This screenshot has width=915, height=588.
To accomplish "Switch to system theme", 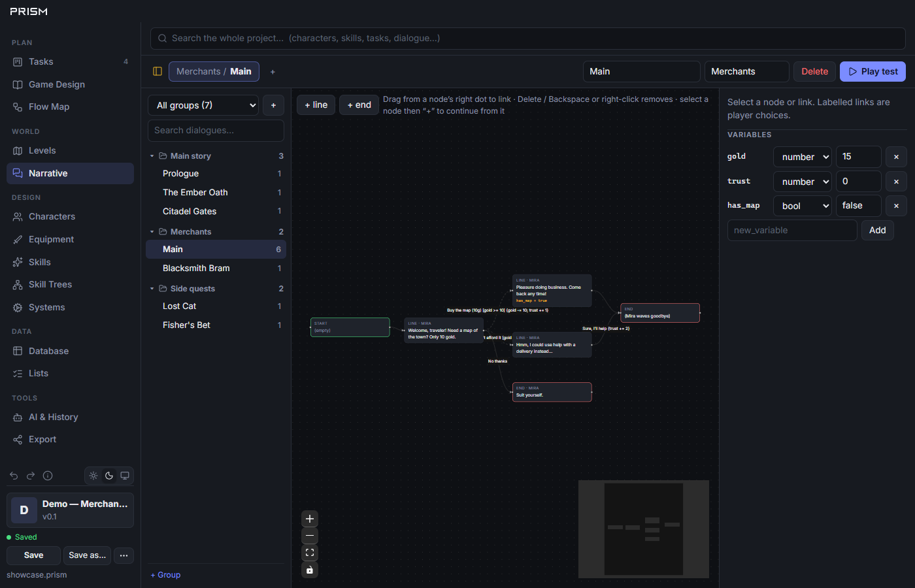I will tap(125, 476).
